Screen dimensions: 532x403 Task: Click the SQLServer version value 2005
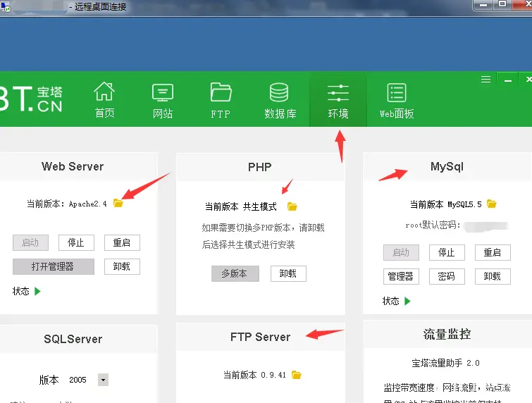(78, 380)
